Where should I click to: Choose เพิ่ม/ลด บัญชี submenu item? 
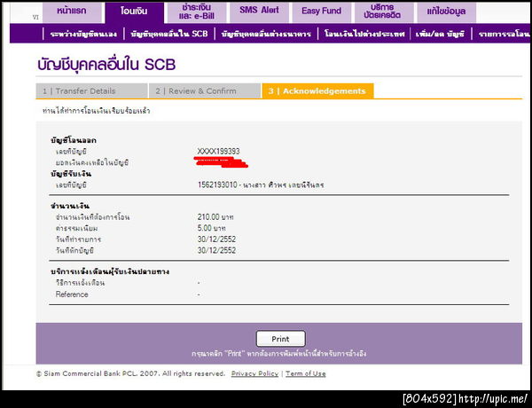click(440, 34)
